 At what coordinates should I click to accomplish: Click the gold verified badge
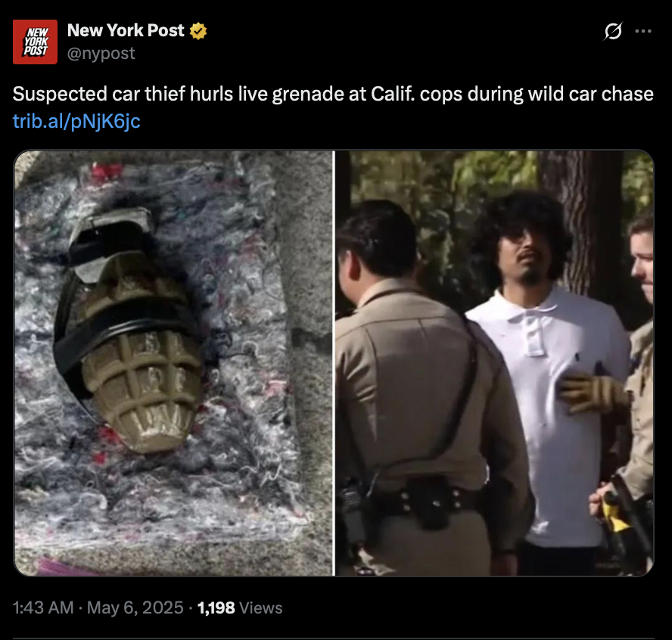click(198, 31)
